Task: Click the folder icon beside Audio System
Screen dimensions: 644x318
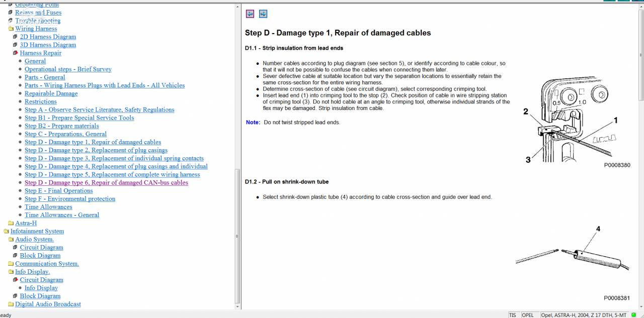Action: click(x=11, y=240)
